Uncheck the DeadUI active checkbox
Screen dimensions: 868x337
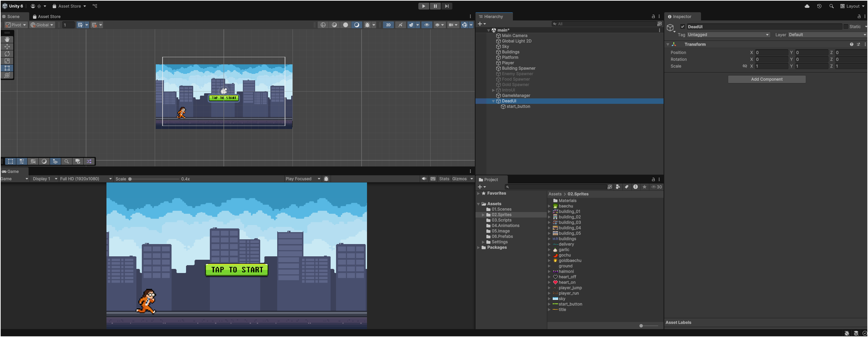(x=682, y=27)
